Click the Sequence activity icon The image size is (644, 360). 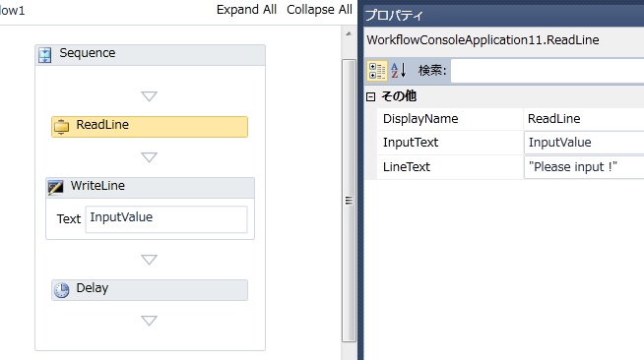(x=44, y=54)
